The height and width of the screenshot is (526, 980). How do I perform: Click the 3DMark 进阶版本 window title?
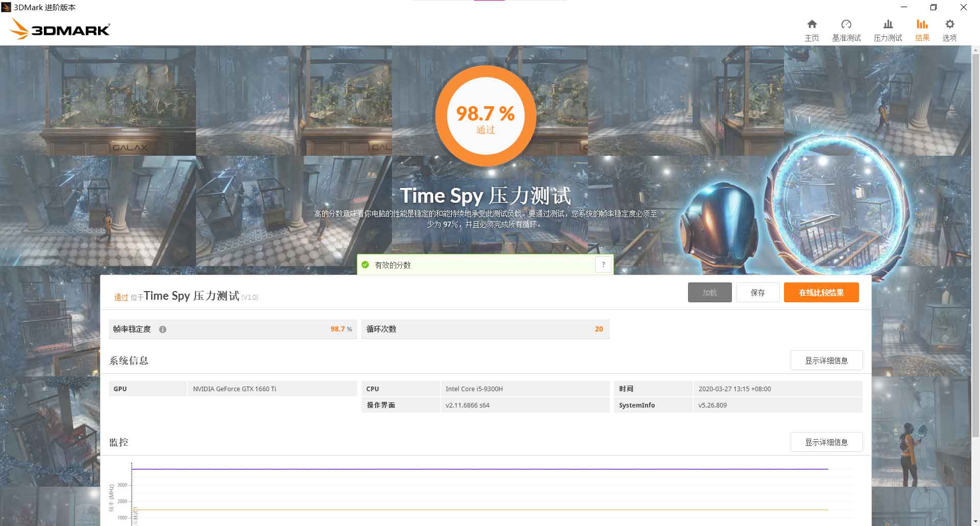point(45,7)
